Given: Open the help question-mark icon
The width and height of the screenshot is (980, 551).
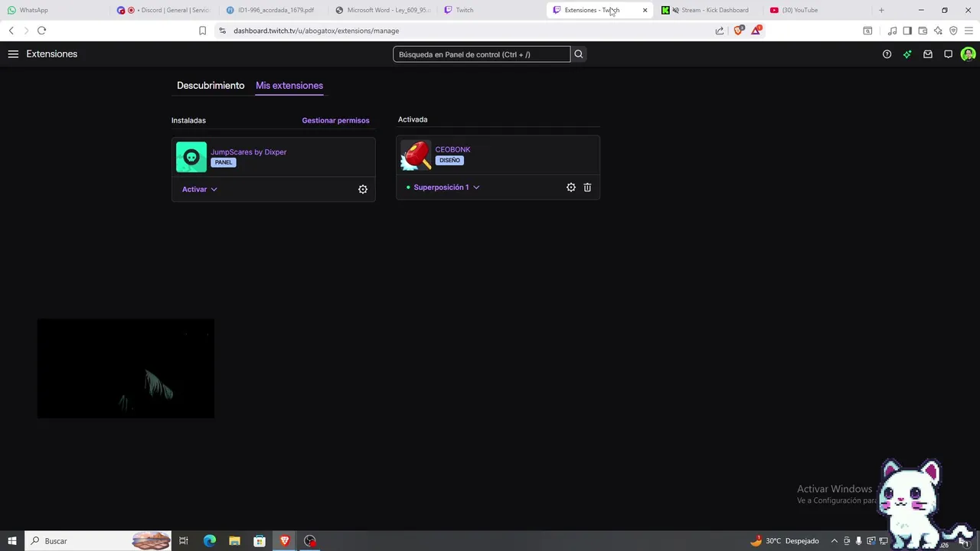Looking at the screenshot, I should click(x=887, y=54).
